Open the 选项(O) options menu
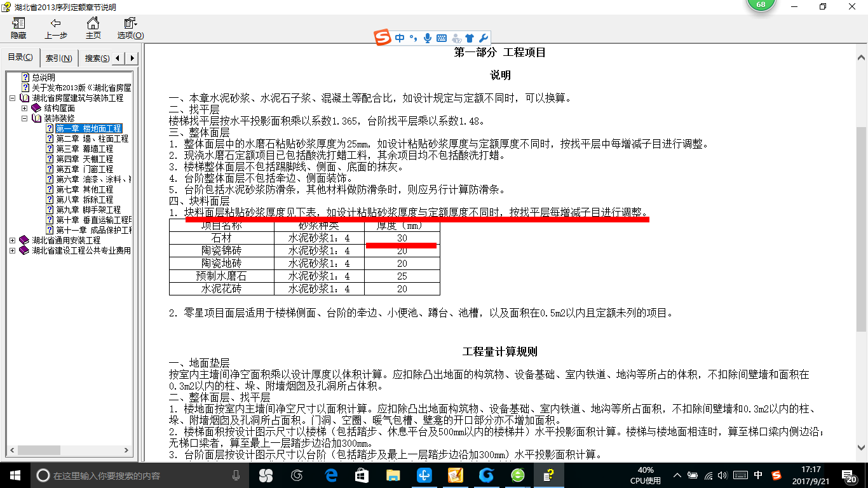868x488 pixels. [x=130, y=29]
